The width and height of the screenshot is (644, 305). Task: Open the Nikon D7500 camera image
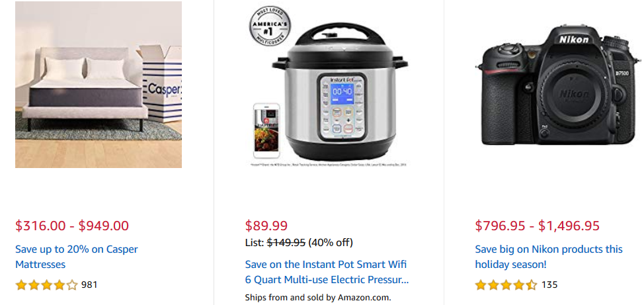[558, 85]
